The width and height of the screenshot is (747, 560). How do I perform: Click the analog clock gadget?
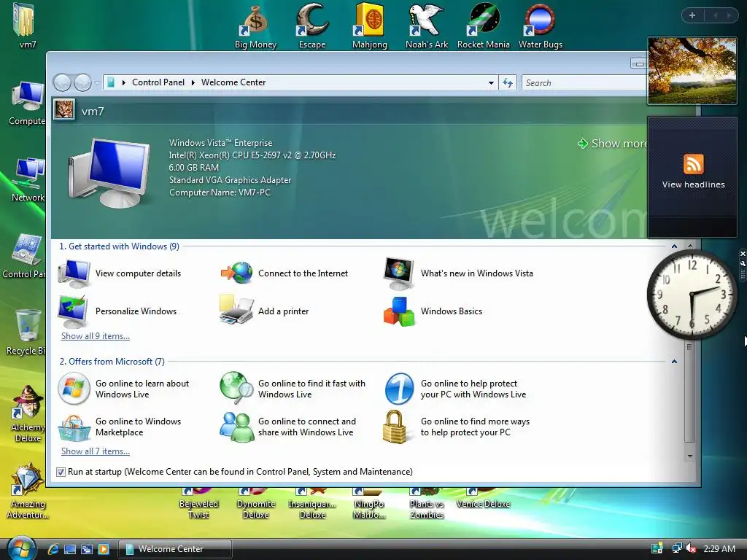tap(692, 295)
